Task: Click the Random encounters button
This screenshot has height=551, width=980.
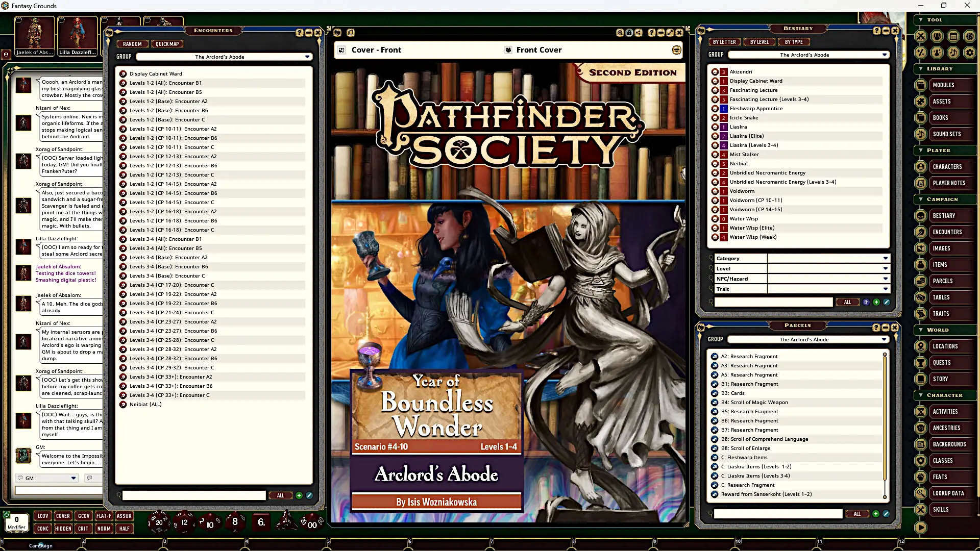Action: point(132,44)
